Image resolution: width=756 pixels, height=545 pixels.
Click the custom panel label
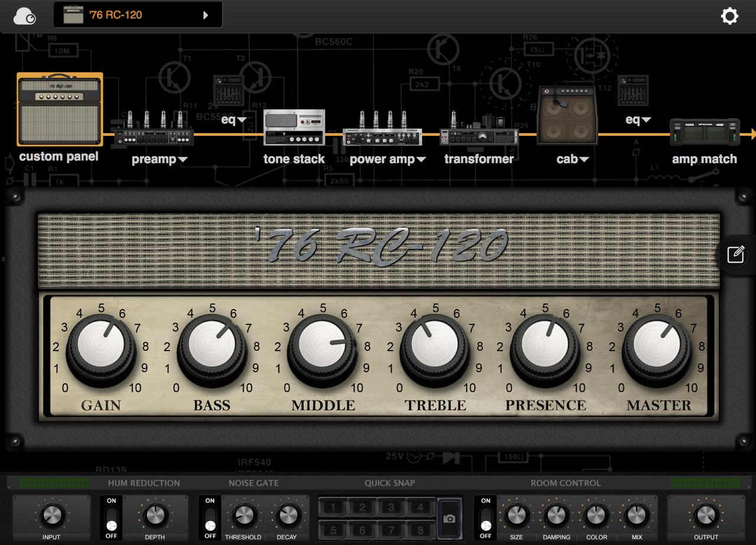click(x=58, y=157)
